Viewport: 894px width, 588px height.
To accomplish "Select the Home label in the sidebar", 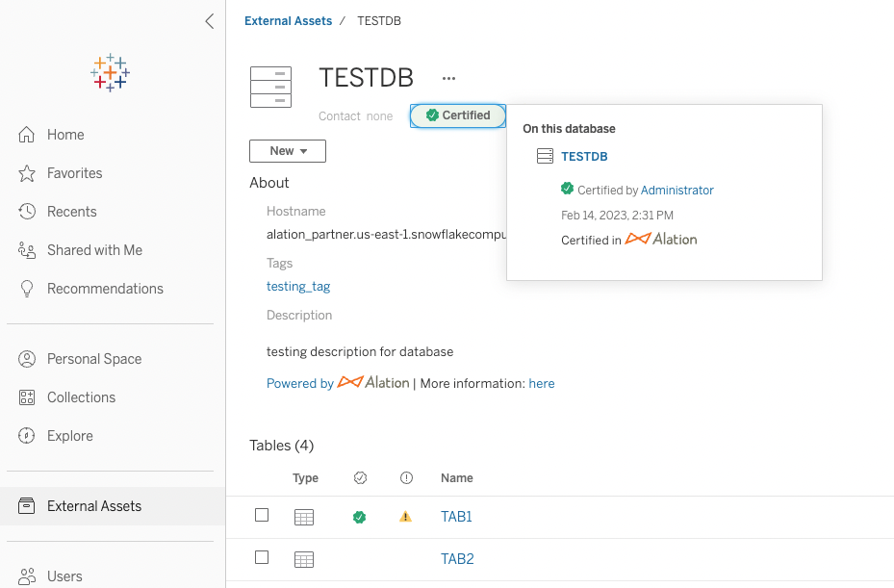I will pos(65,135).
